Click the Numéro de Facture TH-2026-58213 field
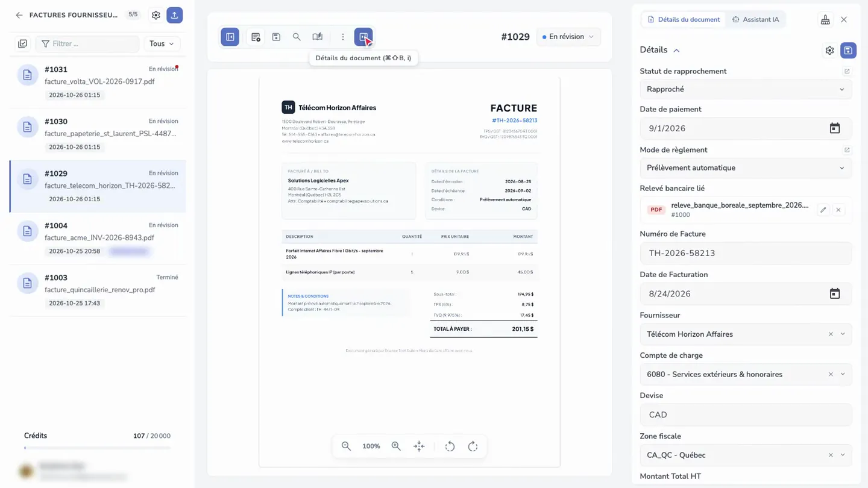The height and width of the screenshot is (488, 868). [x=746, y=254]
